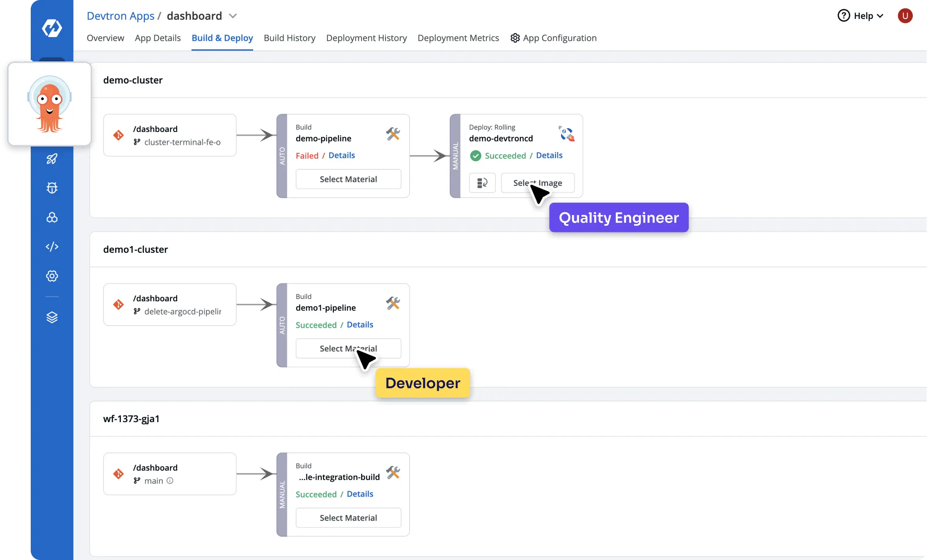Open App Groups via the honeycomb sidebar icon

(x=52, y=217)
